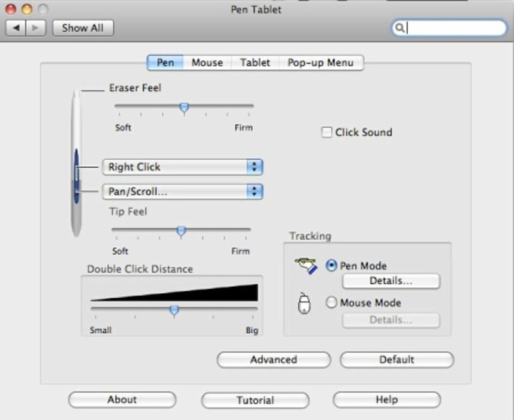The height and width of the screenshot is (420, 514).
Task: Select the Pen Mode radio button
Action: click(x=331, y=265)
